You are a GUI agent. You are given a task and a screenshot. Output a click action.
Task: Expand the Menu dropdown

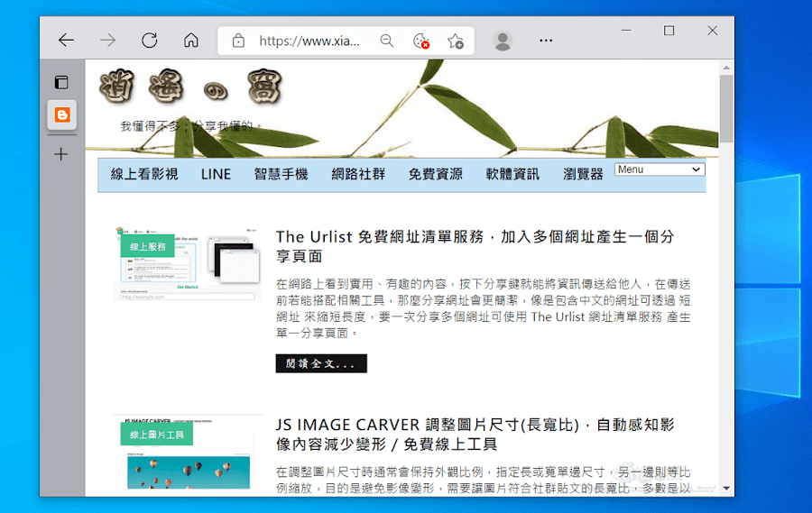(660, 169)
